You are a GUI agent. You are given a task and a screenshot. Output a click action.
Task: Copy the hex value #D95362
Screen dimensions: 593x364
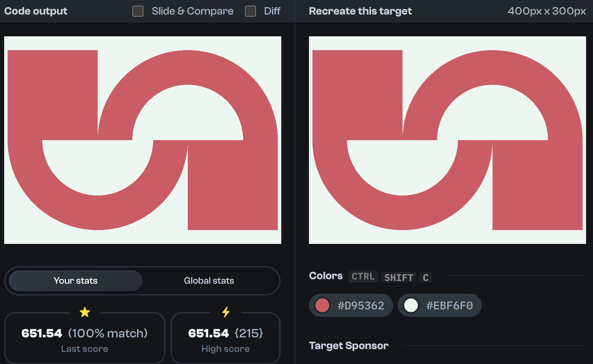pos(360,305)
